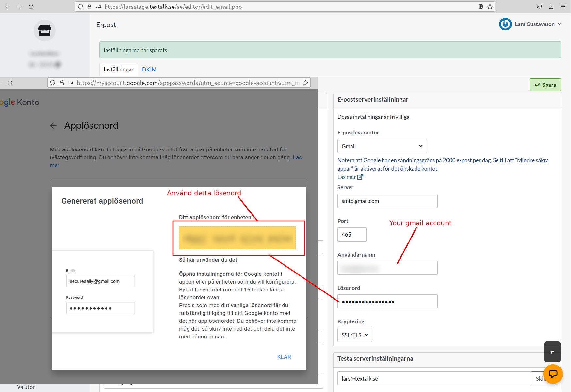
Task: Click the browser back arrow
Action: click(x=7, y=7)
